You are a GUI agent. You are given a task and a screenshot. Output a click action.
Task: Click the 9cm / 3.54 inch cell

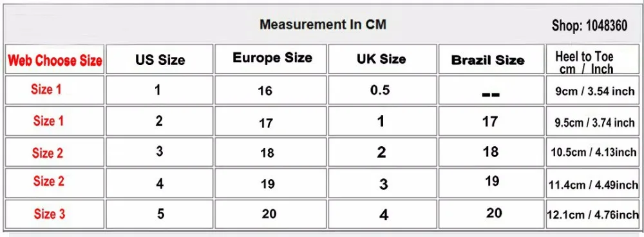[592, 90]
